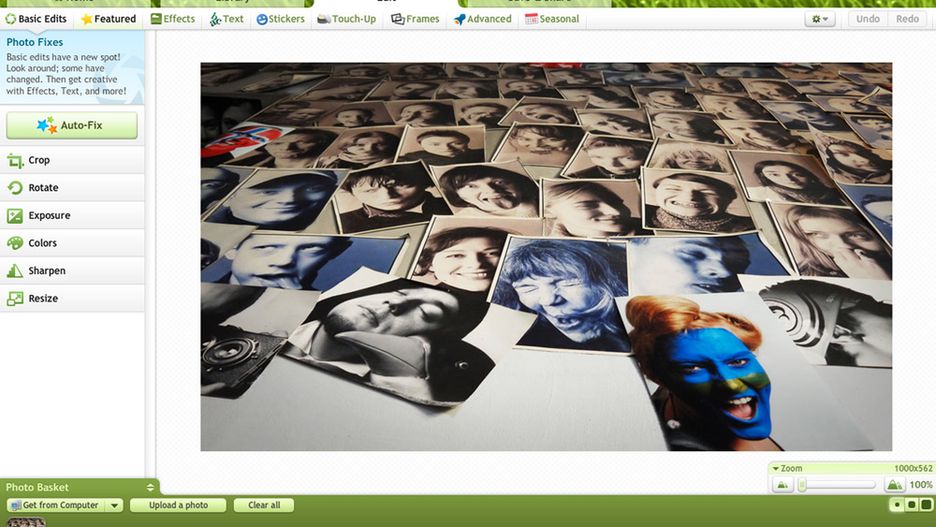936x527 pixels.
Task: Select the photo thumbnail in the basket
Action: point(26,522)
